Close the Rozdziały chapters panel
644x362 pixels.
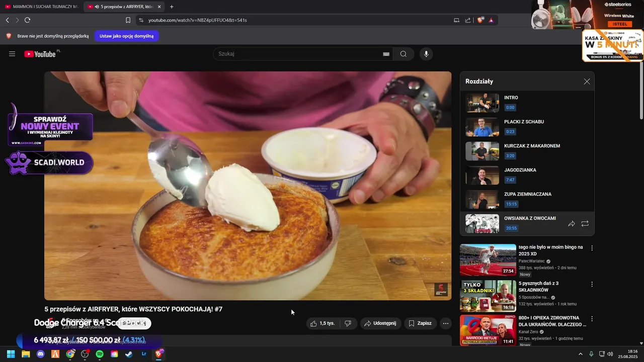pyautogui.click(x=587, y=81)
